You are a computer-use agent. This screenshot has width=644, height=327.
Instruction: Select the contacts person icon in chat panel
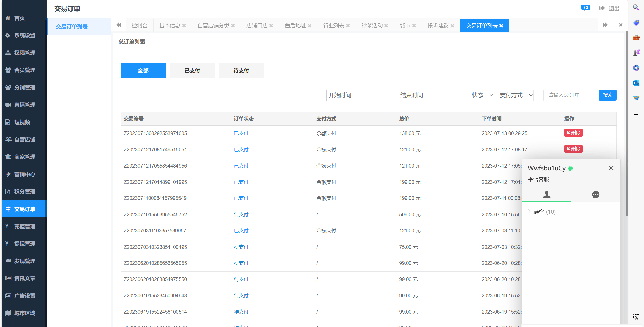coord(546,194)
